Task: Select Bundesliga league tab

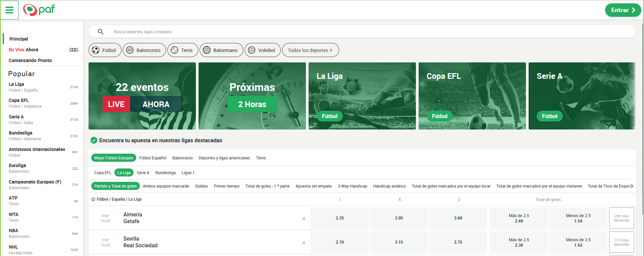Action: (x=165, y=172)
